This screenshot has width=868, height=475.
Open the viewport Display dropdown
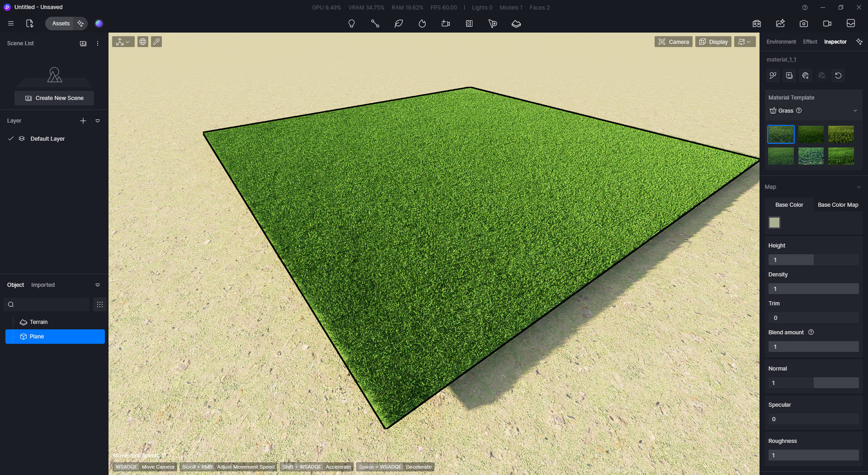(713, 41)
